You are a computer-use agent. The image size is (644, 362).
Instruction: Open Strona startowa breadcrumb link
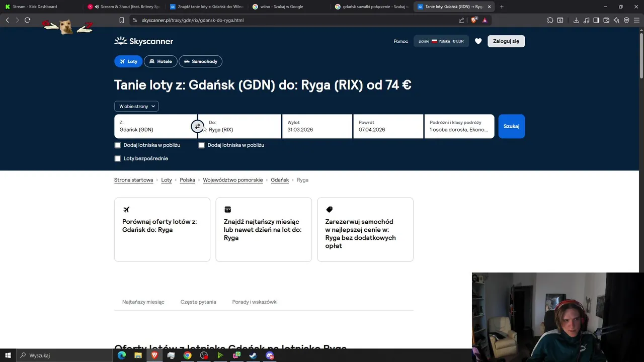click(x=134, y=180)
